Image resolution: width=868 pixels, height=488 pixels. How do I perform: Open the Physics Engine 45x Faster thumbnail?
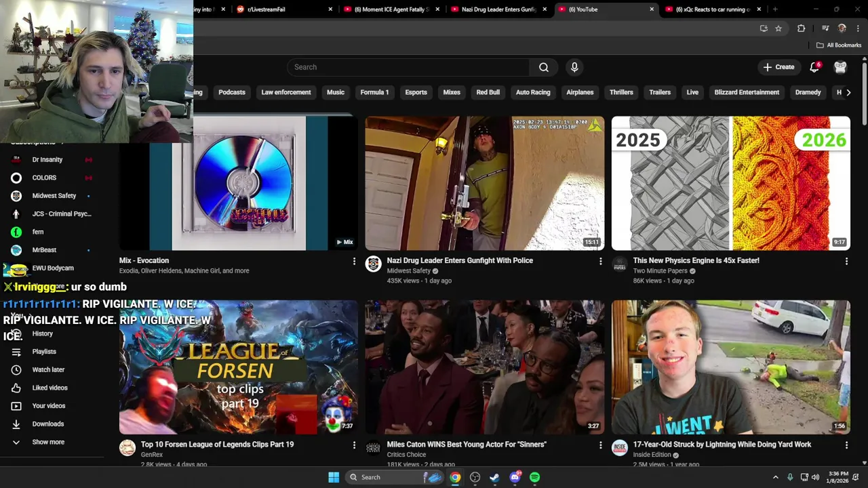point(731,183)
